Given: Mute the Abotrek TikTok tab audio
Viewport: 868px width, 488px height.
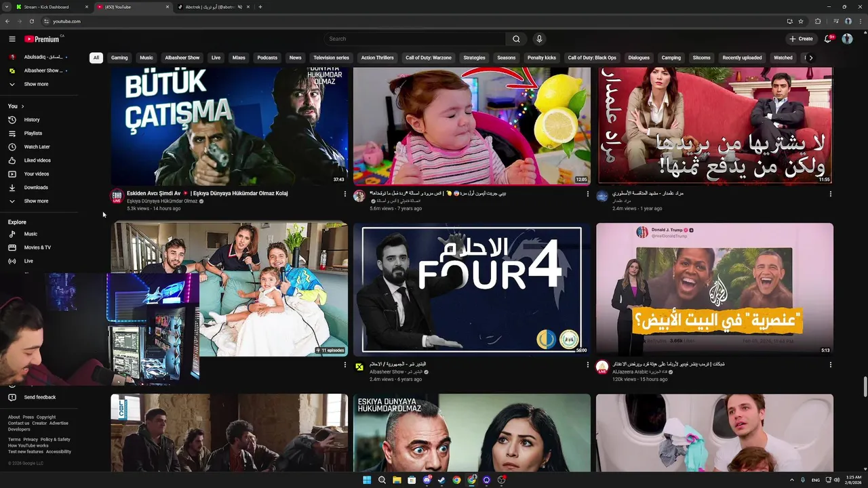Looking at the screenshot, I should click(x=240, y=7).
